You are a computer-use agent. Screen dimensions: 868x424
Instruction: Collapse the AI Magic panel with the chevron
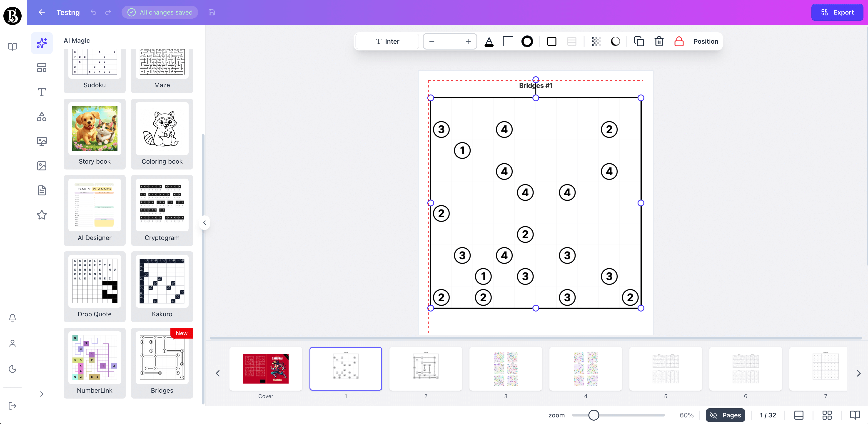pos(205,222)
